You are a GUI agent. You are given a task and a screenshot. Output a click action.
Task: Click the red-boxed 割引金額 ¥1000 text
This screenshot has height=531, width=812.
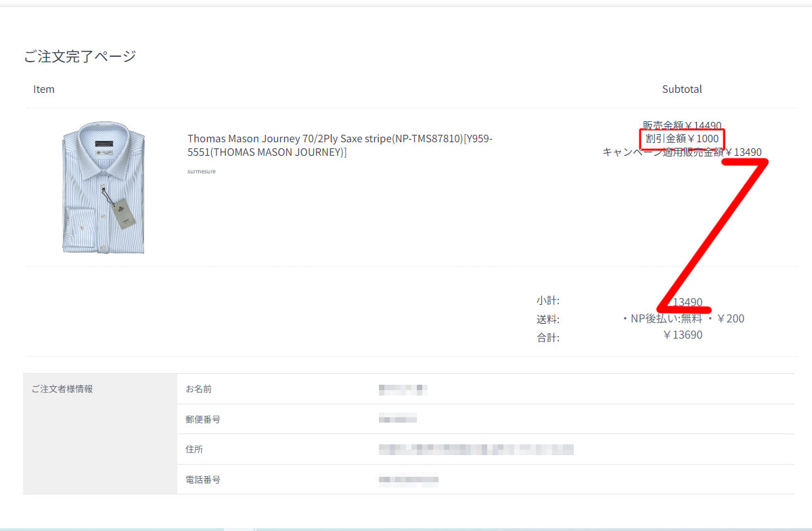coord(682,139)
